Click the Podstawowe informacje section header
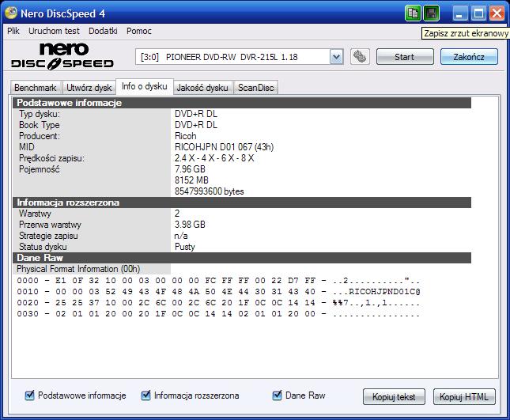Screen dimensions: 510x420 pos(242,103)
